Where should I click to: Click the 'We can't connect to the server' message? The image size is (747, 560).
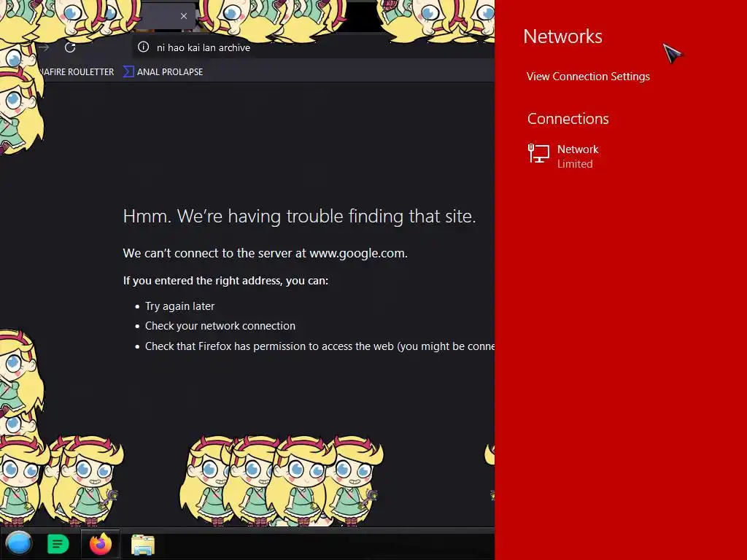265,253
